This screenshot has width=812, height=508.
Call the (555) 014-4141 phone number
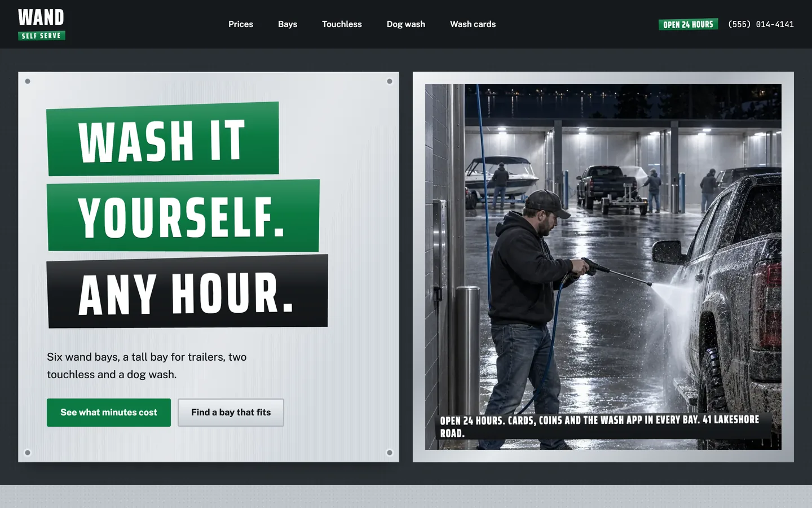(761, 24)
